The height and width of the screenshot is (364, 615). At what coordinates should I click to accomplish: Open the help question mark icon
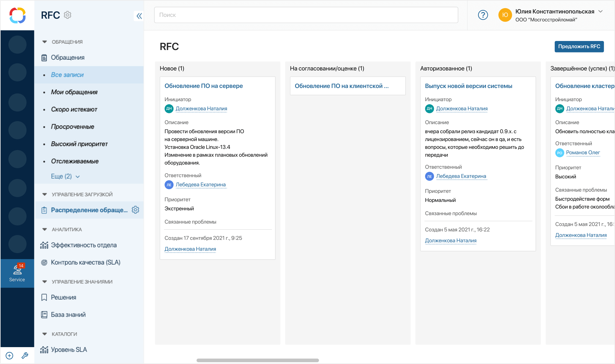(x=483, y=15)
